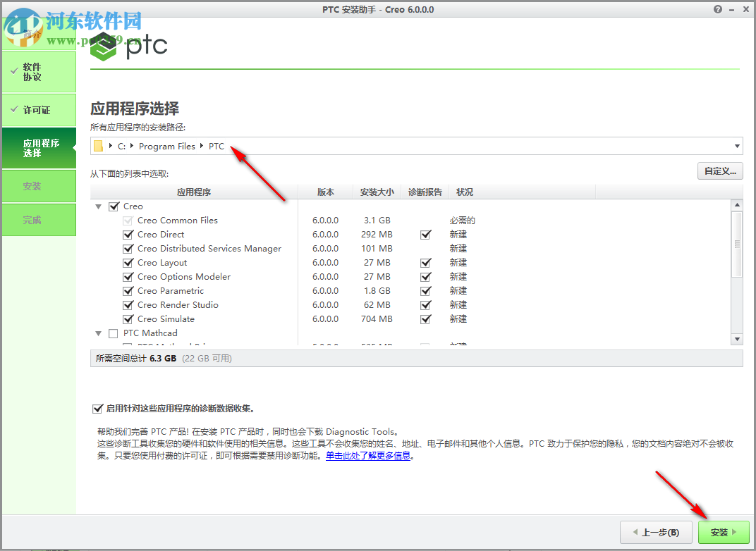Toggle the diagnostic report checkbox for Creo Direct
756x551 pixels.
pos(426,234)
